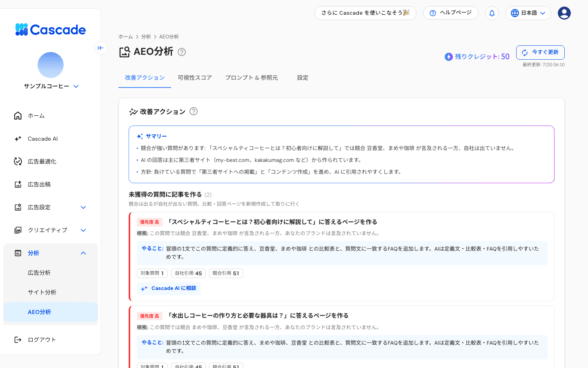The height and width of the screenshot is (368, 588).
Task: Click 最終更新: 7/20 06:10 text
Action: tap(543, 65)
